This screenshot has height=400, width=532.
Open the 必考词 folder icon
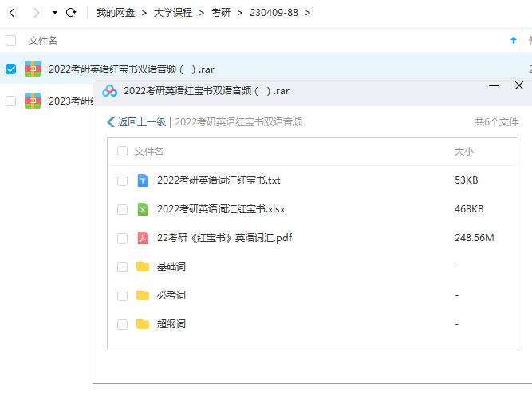pos(143,295)
